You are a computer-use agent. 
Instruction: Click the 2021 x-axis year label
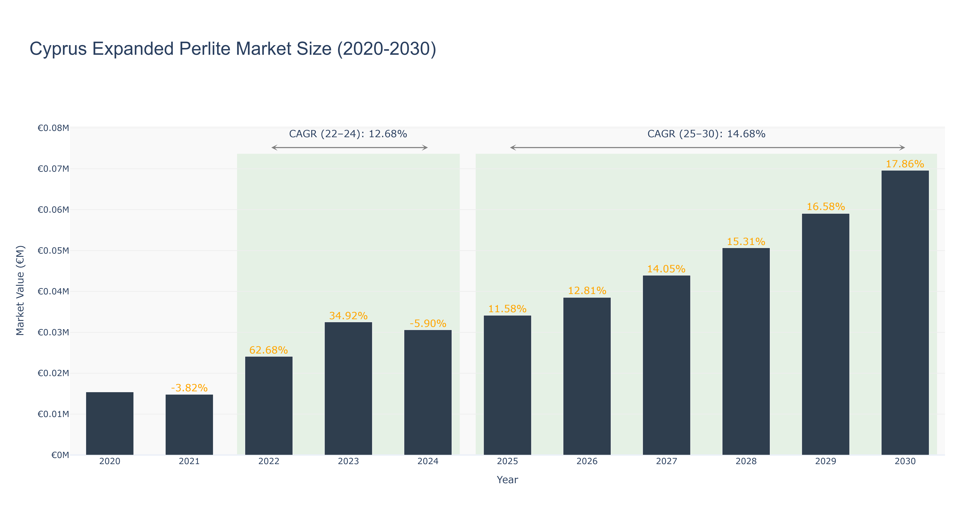coord(189,461)
